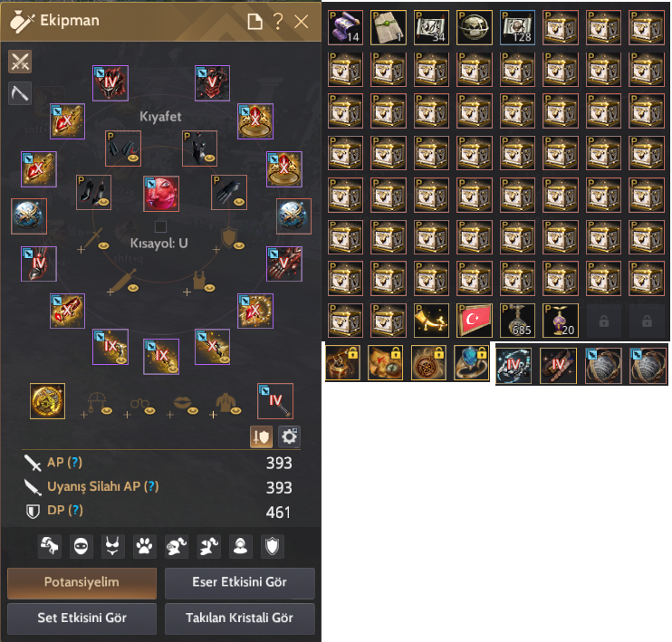Click Set Etkisini Gör button
This screenshot has height=642, width=672.
(x=82, y=618)
